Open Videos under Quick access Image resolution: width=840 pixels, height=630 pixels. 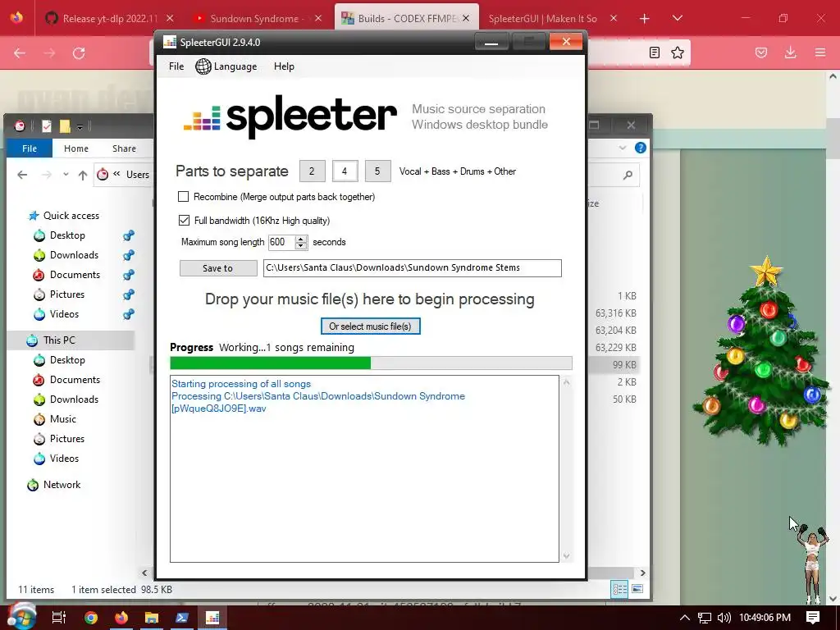tap(64, 314)
